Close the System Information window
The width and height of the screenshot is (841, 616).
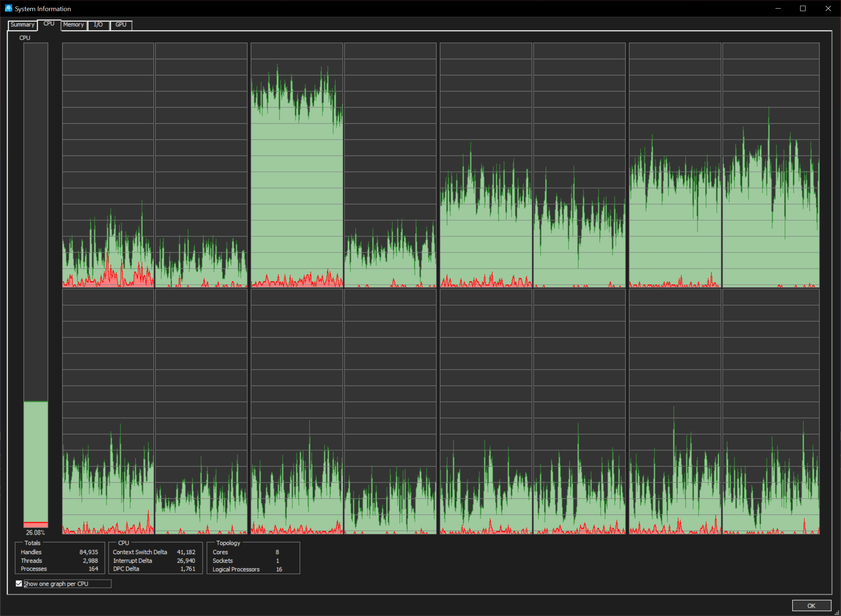tap(828, 8)
